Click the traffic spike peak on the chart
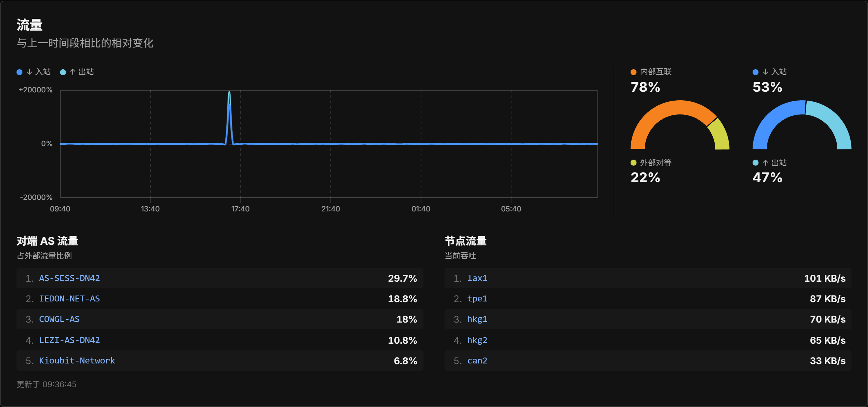This screenshot has height=407, width=868. pyautogui.click(x=230, y=93)
